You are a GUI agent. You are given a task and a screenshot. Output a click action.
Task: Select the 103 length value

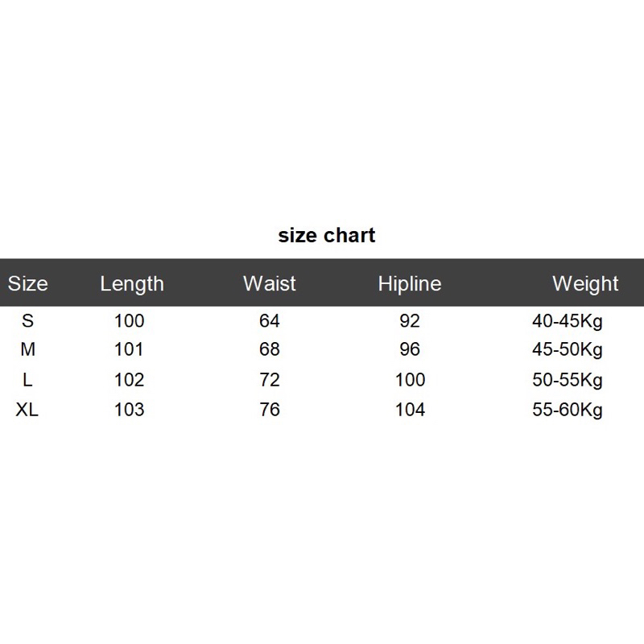(x=130, y=410)
